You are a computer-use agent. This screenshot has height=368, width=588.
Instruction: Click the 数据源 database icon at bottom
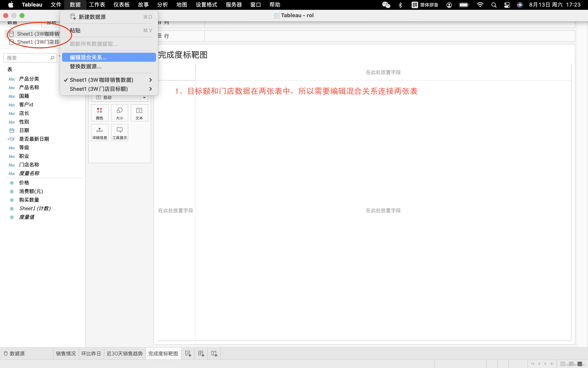click(6, 353)
